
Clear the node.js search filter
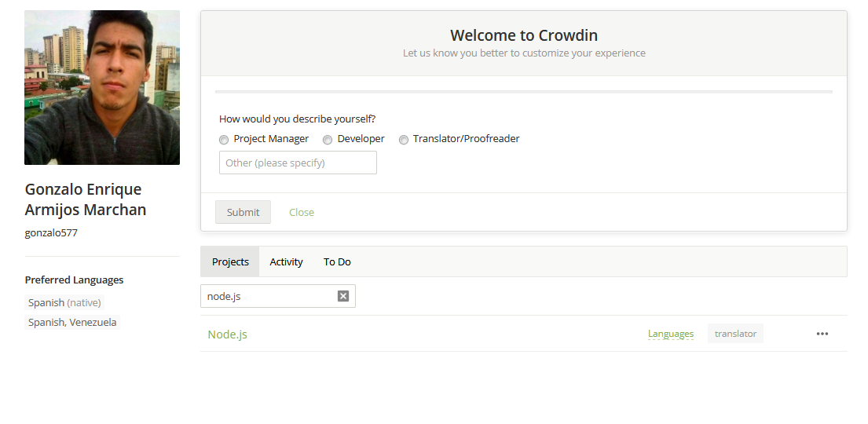(x=343, y=296)
